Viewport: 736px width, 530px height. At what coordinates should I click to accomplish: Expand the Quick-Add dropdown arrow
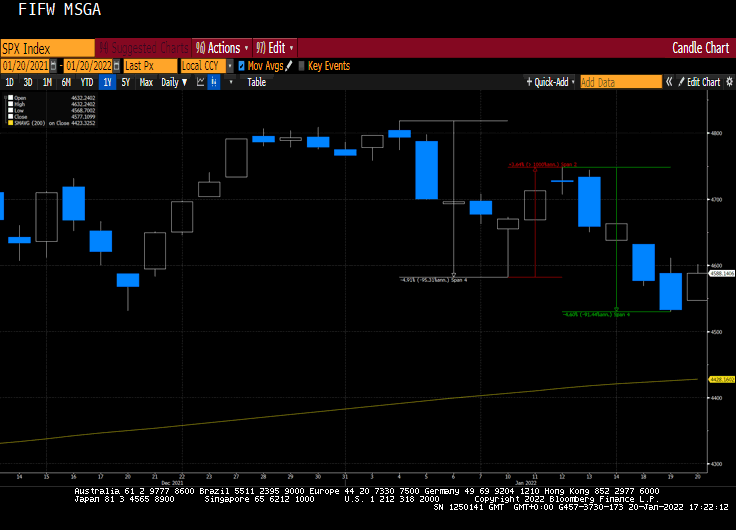[x=573, y=82]
